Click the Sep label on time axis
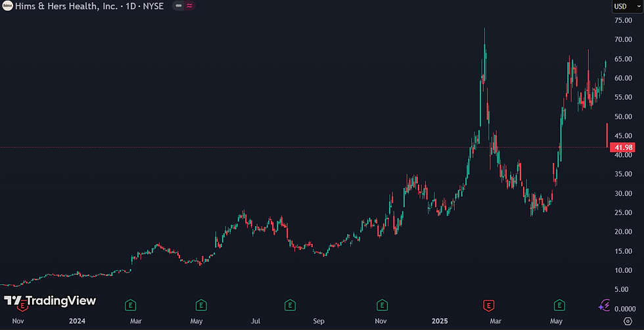644x330 pixels. [319, 321]
